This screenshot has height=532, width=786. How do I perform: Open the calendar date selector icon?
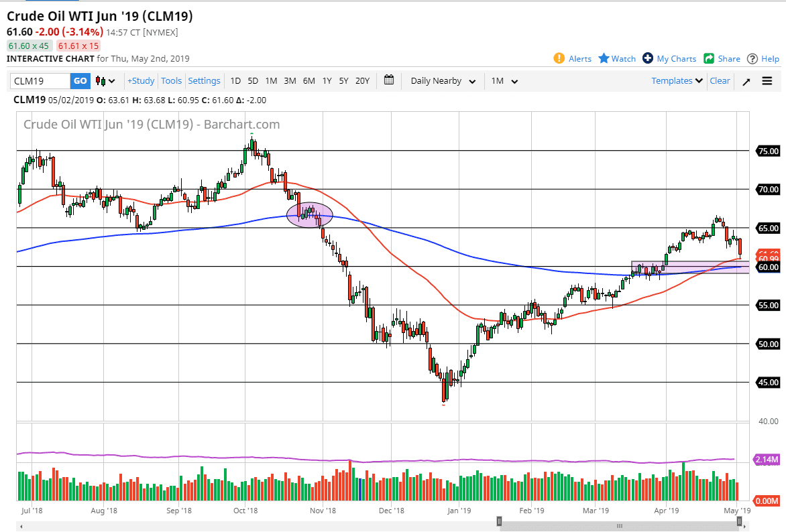click(x=388, y=80)
